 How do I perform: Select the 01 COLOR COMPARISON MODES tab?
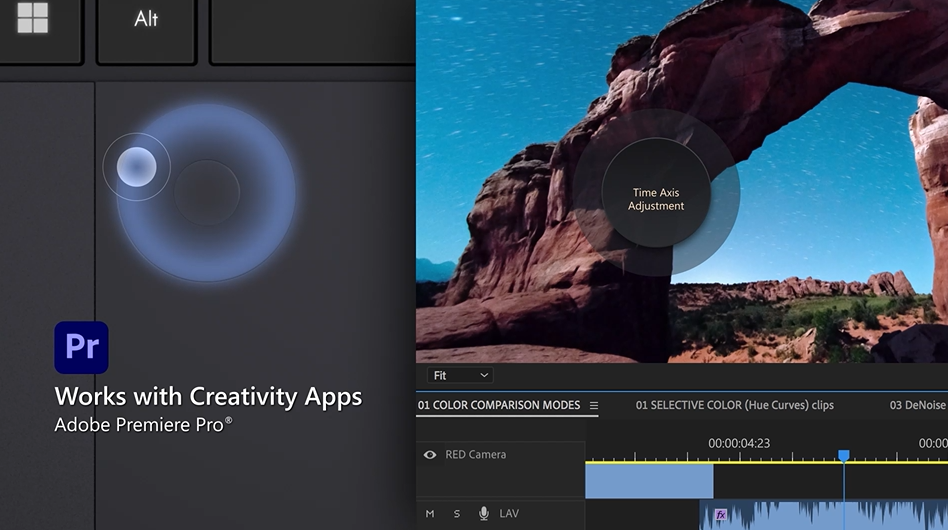(x=499, y=405)
